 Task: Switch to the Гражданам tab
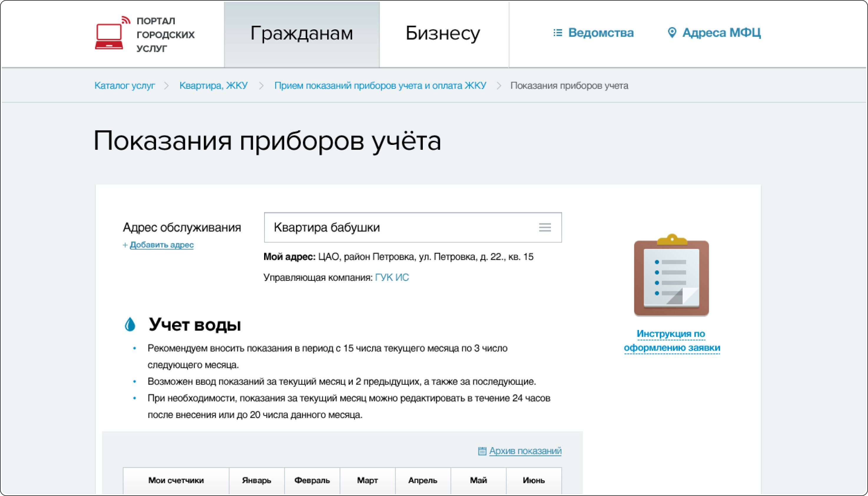point(302,33)
